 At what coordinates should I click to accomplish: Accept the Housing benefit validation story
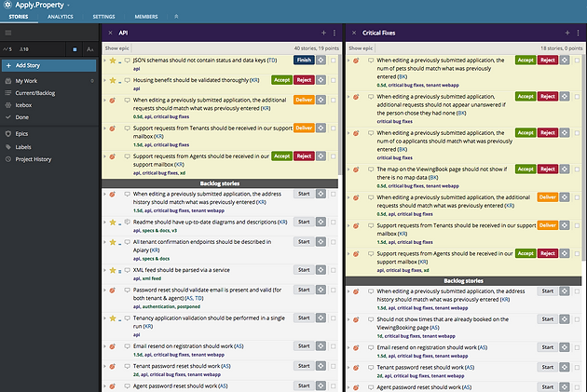click(282, 80)
